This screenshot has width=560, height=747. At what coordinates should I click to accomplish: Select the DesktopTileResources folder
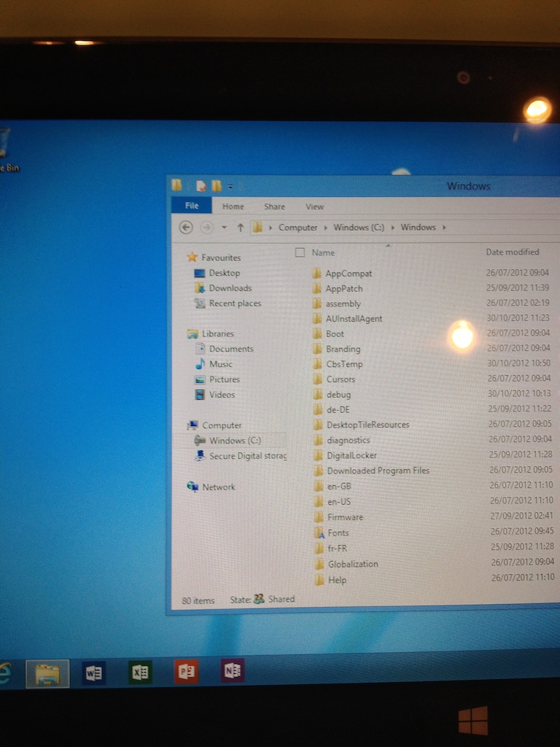point(368,425)
